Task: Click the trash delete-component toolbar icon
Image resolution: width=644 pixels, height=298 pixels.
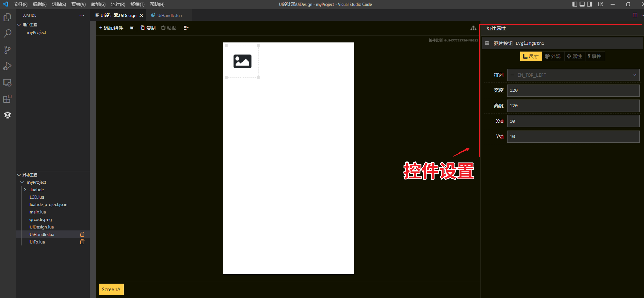Action: (132, 28)
